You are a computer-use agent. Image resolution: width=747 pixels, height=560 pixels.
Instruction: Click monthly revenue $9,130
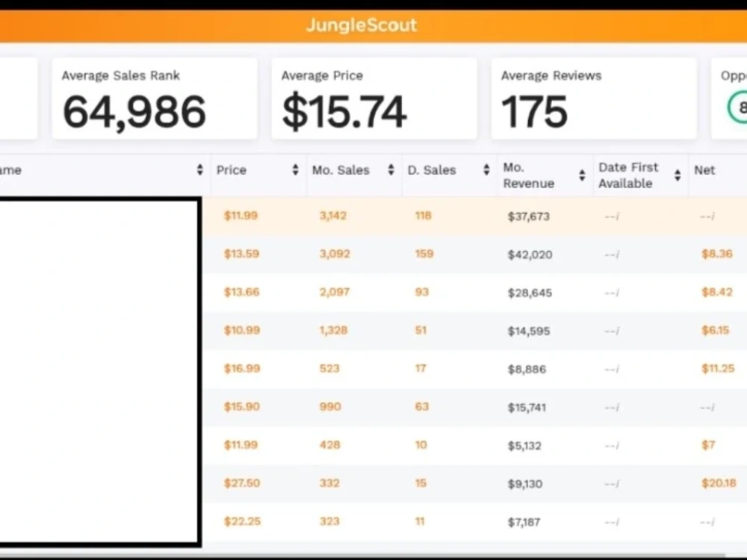(525, 484)
